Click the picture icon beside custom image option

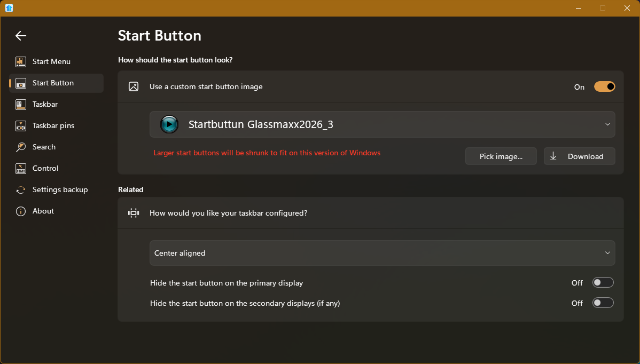[x=134, y=86]
